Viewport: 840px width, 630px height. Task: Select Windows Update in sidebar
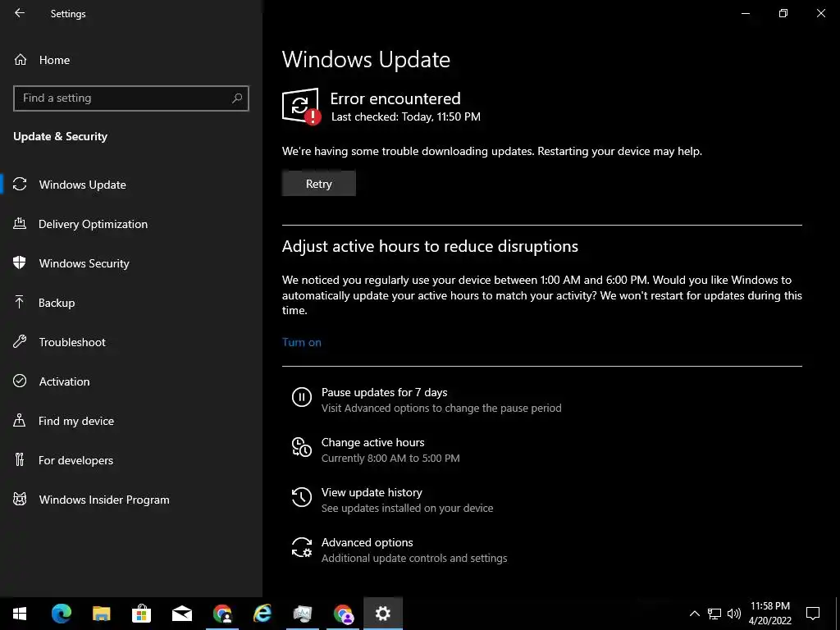coord(131,185)
